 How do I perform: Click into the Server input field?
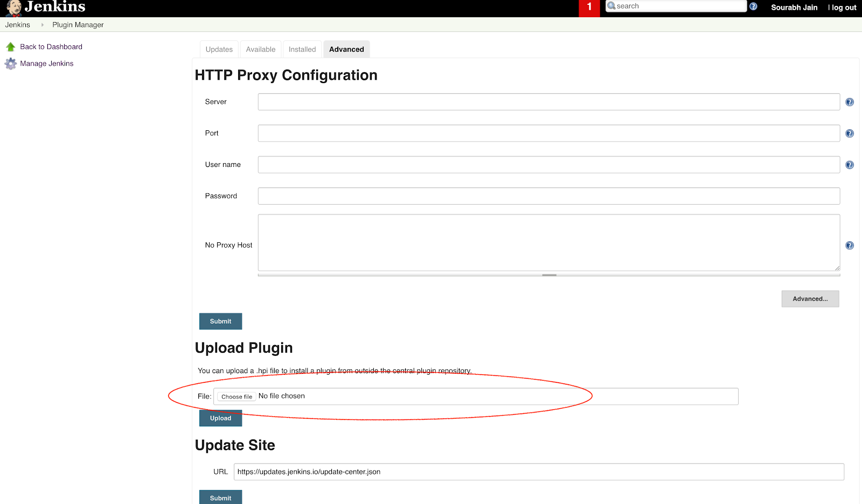click(549, 102)
